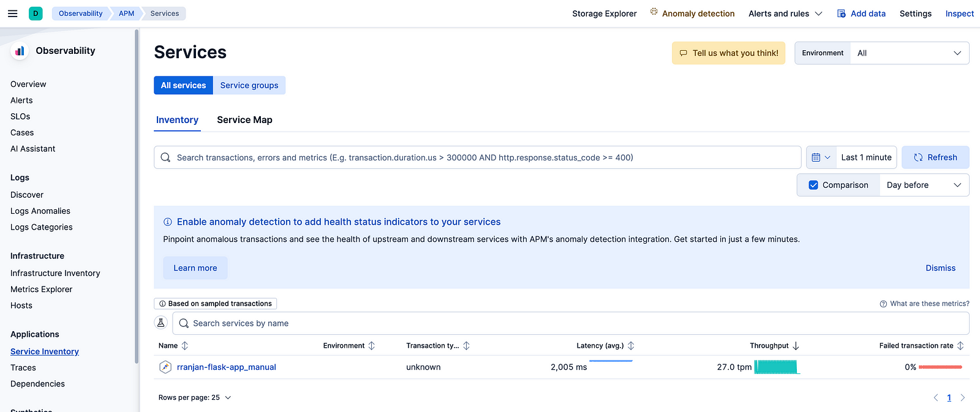Click What are these metrics help icon

click(x=883, y=304)
